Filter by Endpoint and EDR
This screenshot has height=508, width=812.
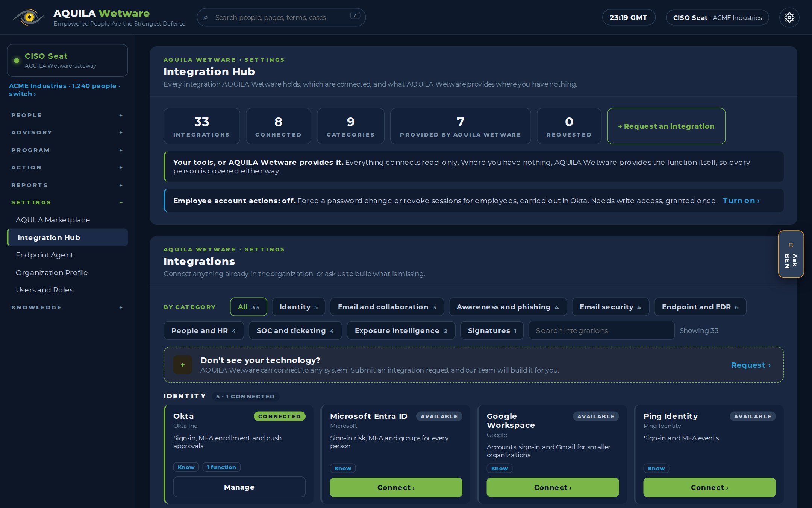coord(700,307)
